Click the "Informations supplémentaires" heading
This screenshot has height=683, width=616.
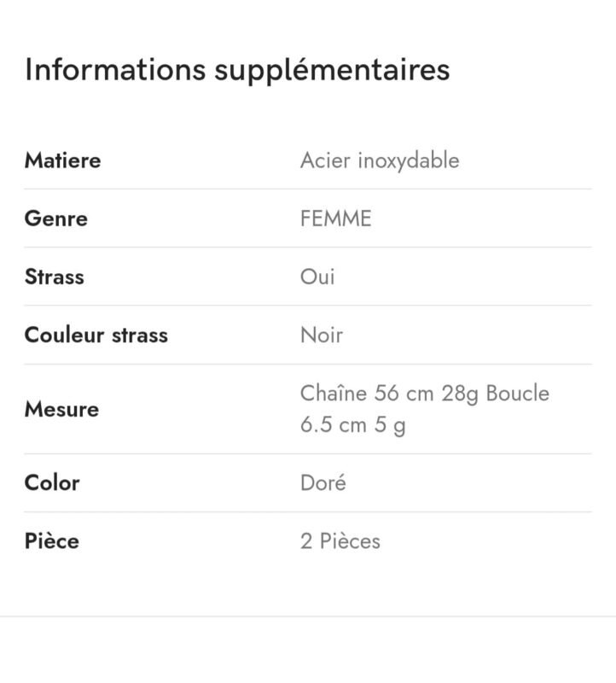coord(236,69)
